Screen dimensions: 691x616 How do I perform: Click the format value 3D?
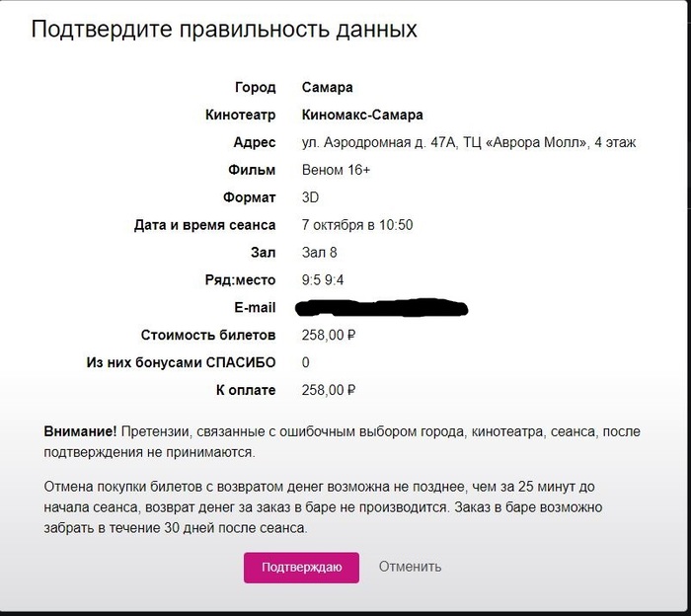[311, 197]
